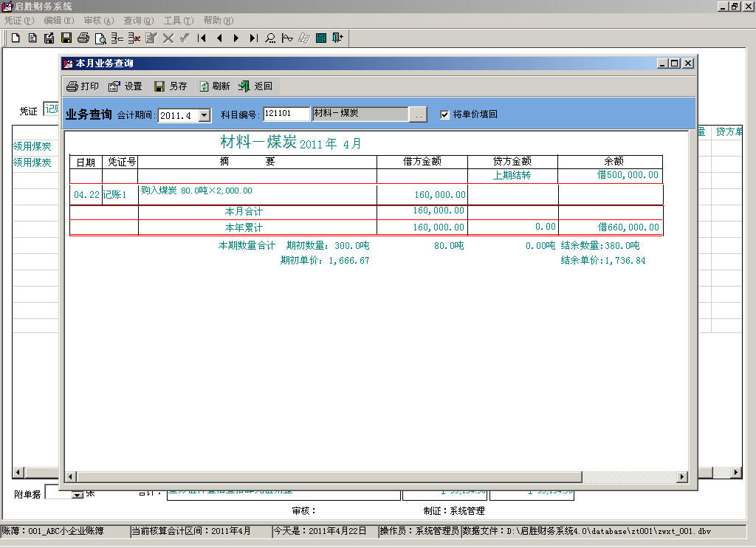The width and height of the screenshot is (756, 548).
Task: Click 期初单价: 1,666.67 text
Action: click(325, 261)
